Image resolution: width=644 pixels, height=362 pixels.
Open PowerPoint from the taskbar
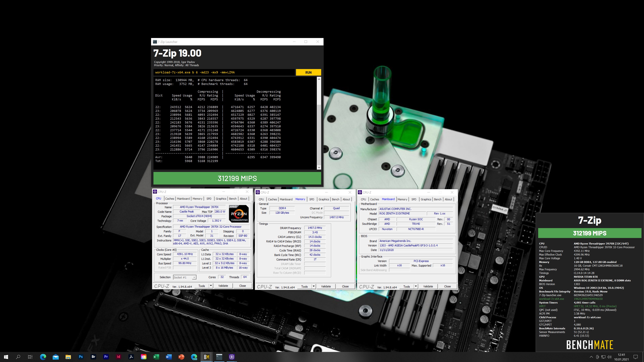tap(181, 357)
